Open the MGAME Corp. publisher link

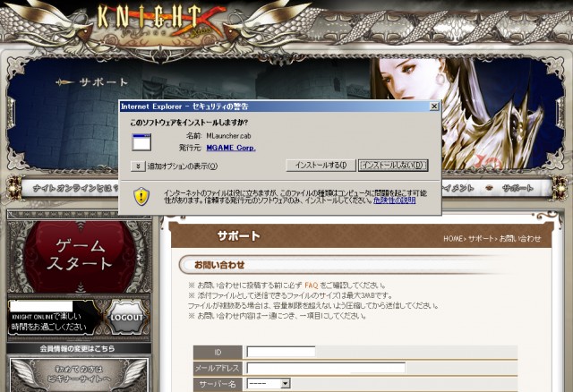(231, 148)
